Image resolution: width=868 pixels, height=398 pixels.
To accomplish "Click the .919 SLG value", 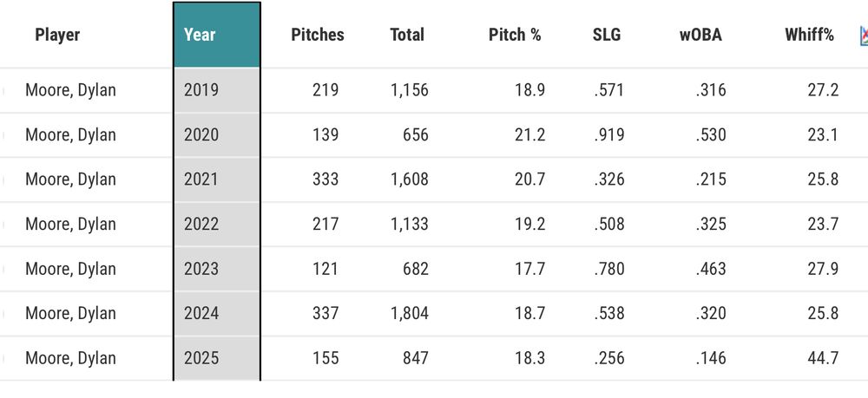I will click(609, 135).
